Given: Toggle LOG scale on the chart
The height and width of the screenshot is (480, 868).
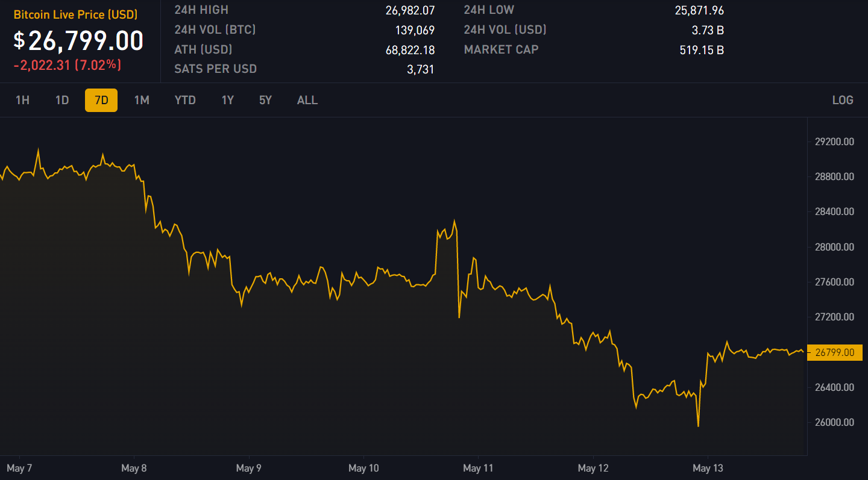Looking at the screenshot, I should click(x=842, y=100).
